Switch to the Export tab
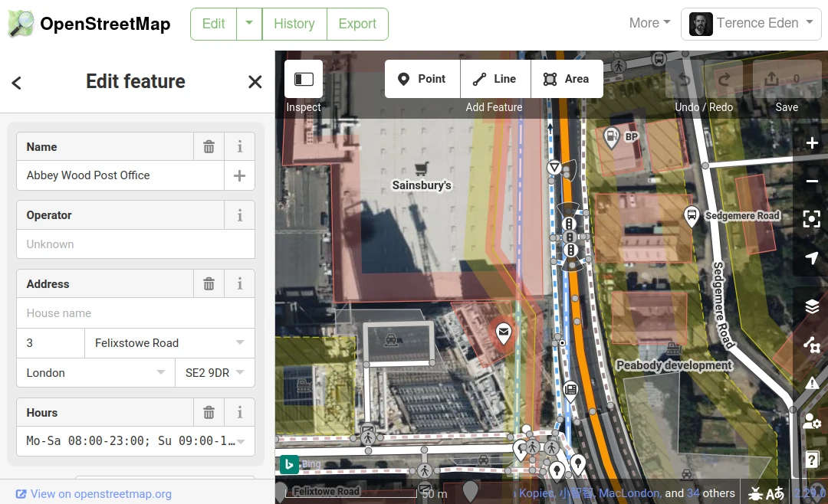 coord(357,24)
